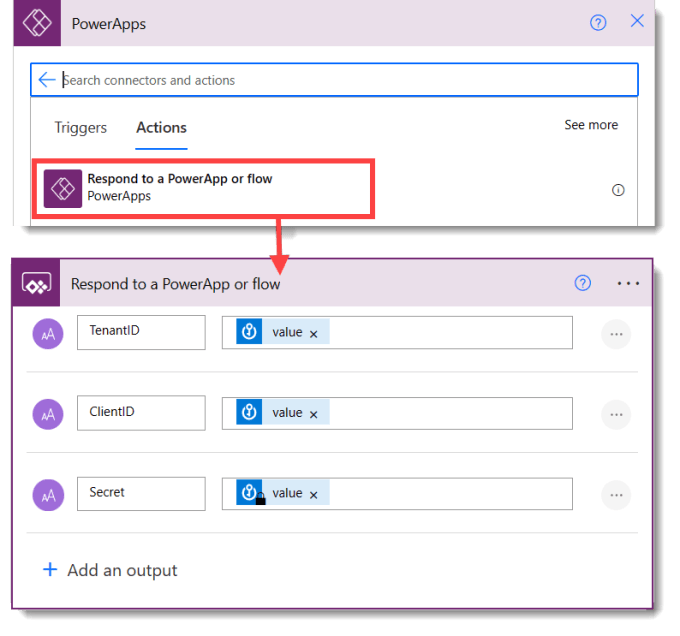680x636 pixels.
Task: Open options menu for Secret output
Action: [616, 495]
